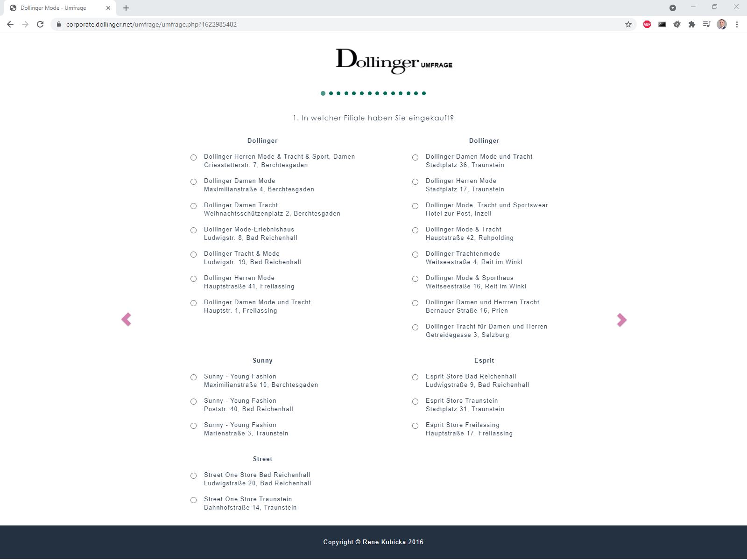The height and width of the screenshot is (560, 747).
Task: Pick Dollinger Mode & Tracht Ruhpolding
Action: tap(415, 231)
